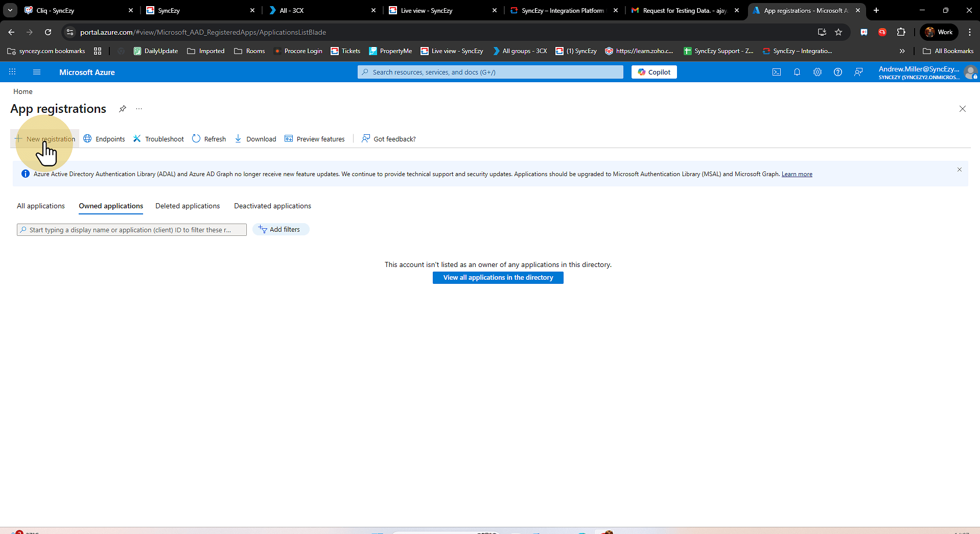Open the notifications bell
Screen dimensions: 980x534
[797, 72]
